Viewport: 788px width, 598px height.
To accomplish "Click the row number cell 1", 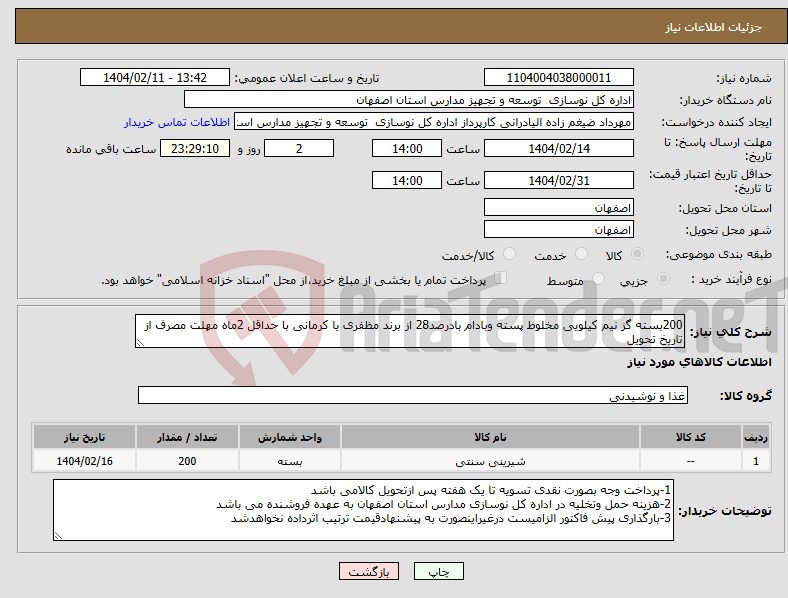I will coord(756,461).
